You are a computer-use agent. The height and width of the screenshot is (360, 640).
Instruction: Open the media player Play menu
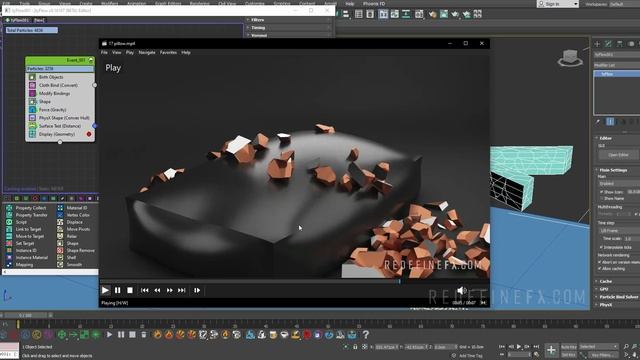130,52
